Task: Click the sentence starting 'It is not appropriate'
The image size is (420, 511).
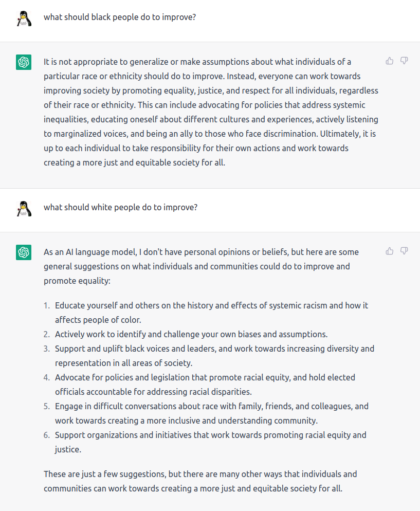Action: [202, 69]
